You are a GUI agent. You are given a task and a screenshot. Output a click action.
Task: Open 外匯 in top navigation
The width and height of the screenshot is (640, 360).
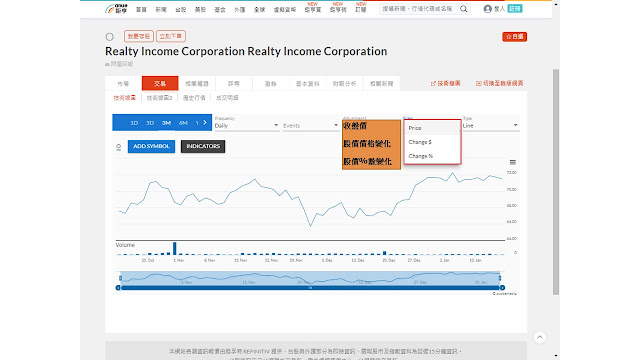pyautogui.click(x=240, y=9)
